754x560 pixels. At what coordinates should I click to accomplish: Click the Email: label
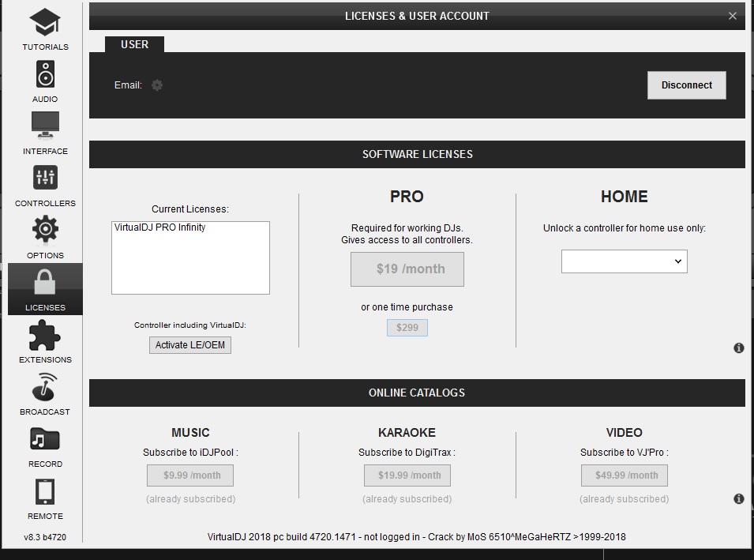click(x=128, y=85)
